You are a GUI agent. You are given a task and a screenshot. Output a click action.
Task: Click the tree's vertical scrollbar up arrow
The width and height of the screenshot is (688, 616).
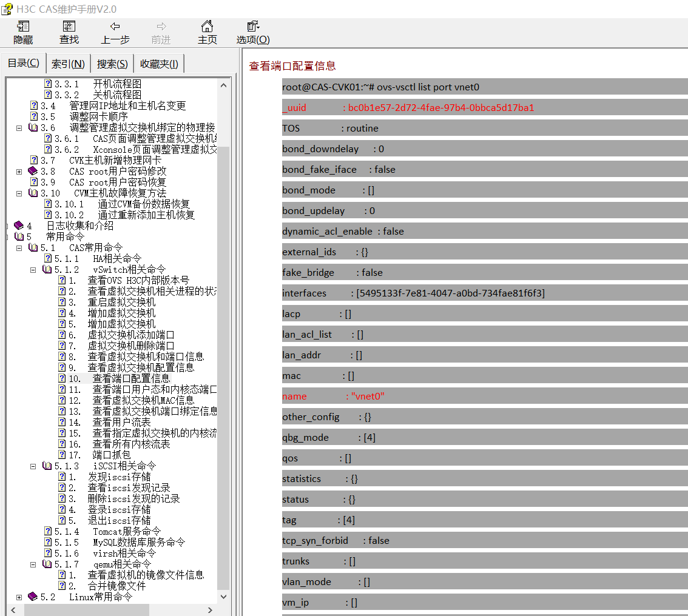[x=223, y=85]
